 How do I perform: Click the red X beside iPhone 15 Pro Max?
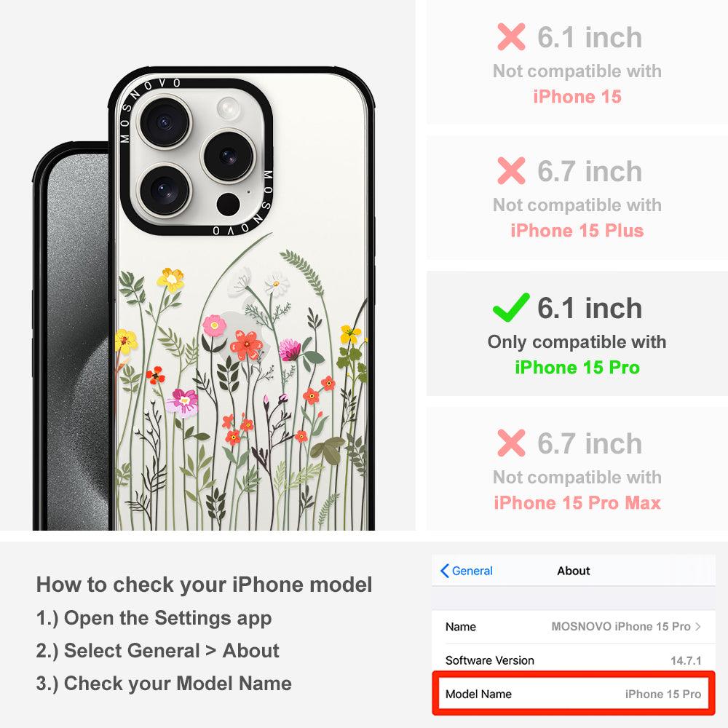click(511, 443)
